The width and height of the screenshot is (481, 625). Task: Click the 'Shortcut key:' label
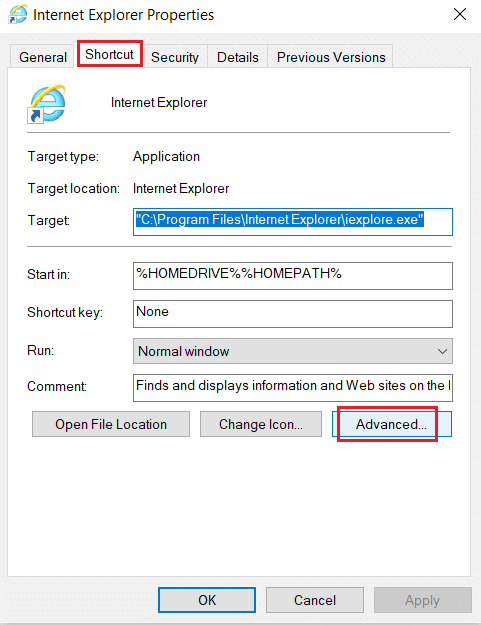[65, 312]
